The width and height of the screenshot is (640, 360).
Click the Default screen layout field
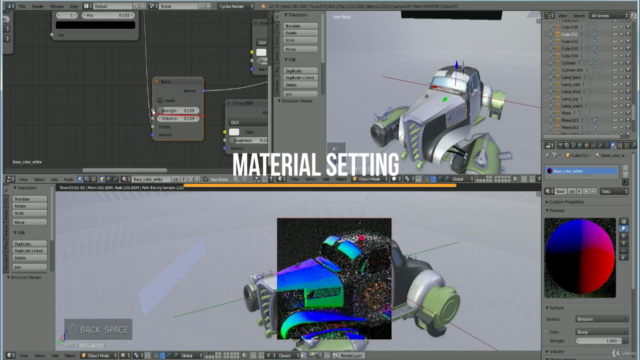(x=112, y=6)
